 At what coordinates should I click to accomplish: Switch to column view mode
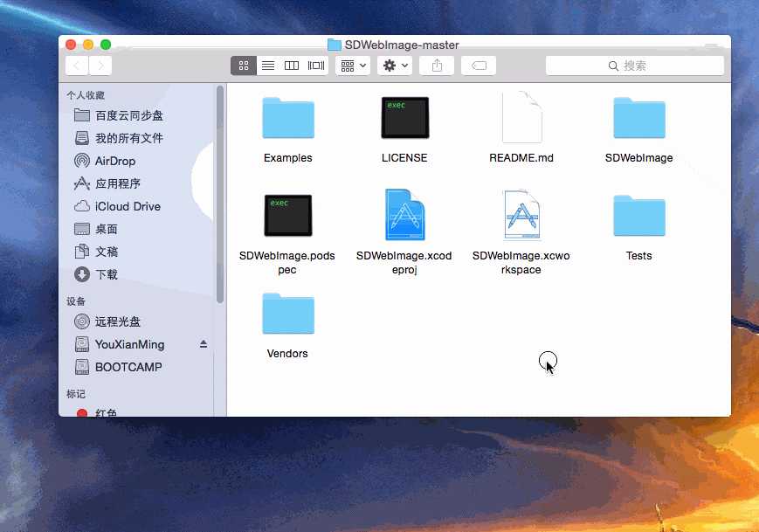pos(292,66)
